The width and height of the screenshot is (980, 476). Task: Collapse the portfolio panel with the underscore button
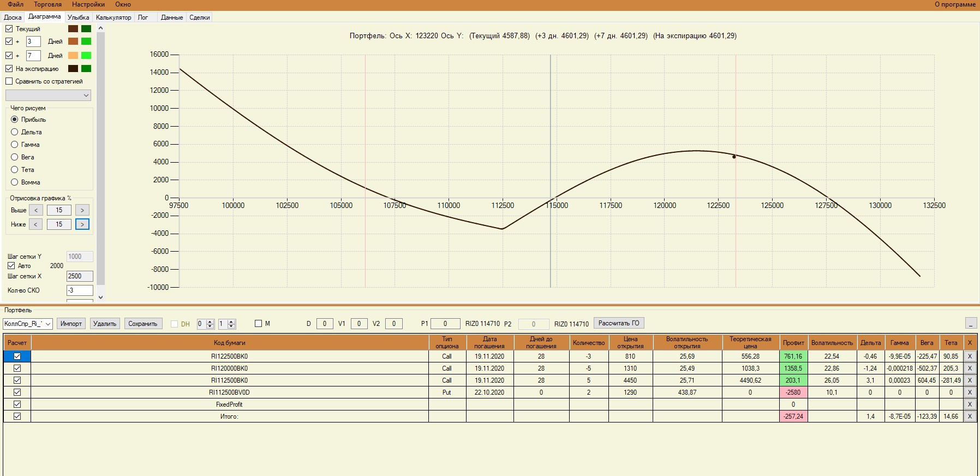(971, 324)
